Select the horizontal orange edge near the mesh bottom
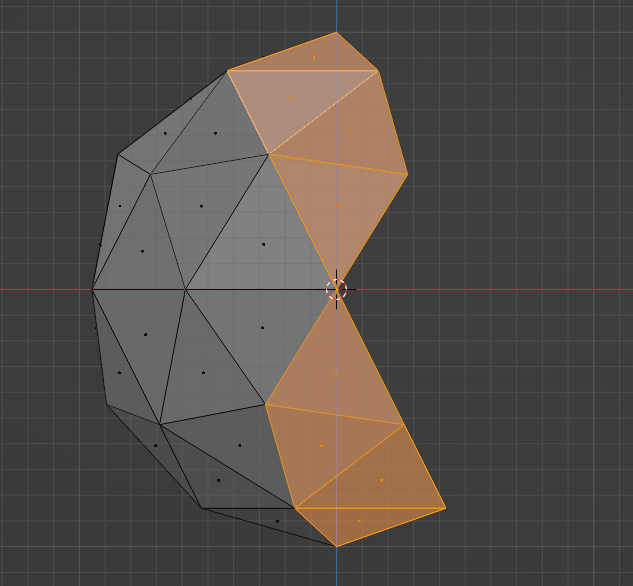 tap(370, 508)
